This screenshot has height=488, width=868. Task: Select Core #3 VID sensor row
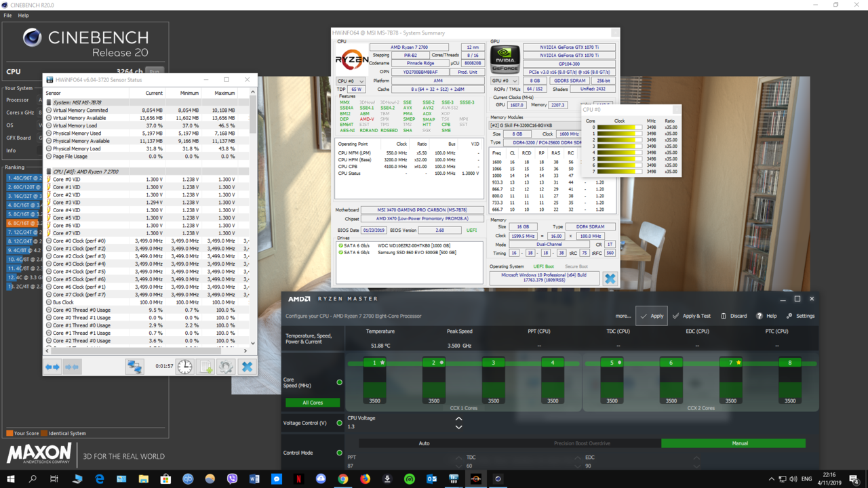point(146,202)
